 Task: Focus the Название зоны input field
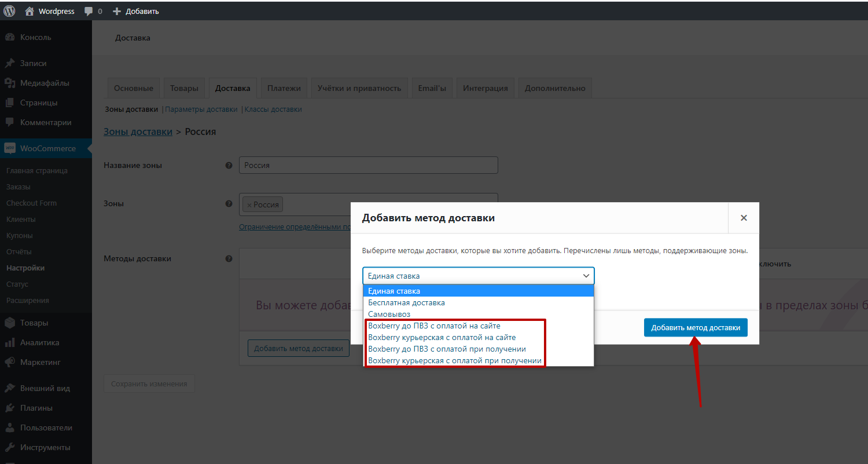(369, 165)
